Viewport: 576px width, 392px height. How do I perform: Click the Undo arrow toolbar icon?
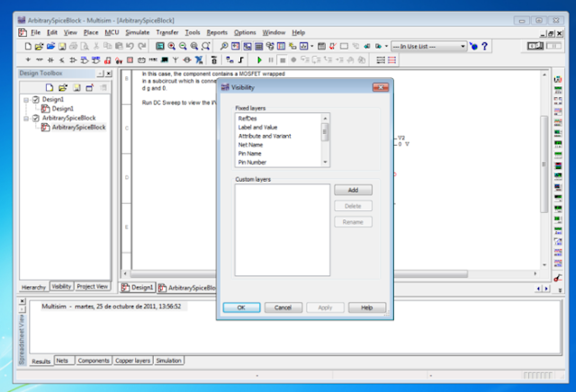(x=130, y=46)
